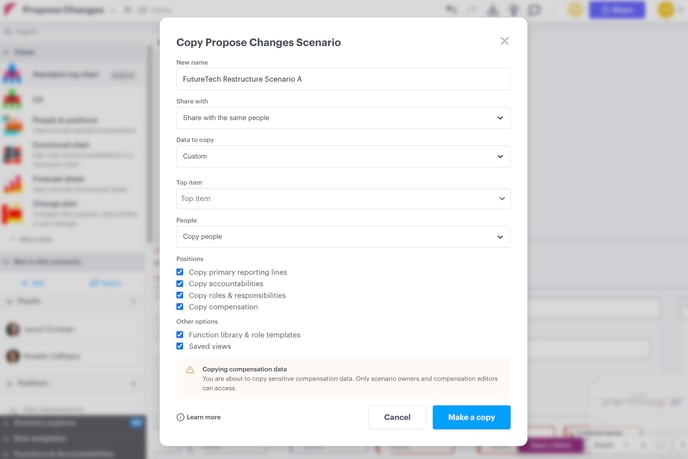Expand the People Copy people dropdown
The height and width of the screenshot is (459, 688).
pyautogui.click(x=343, y=237)
